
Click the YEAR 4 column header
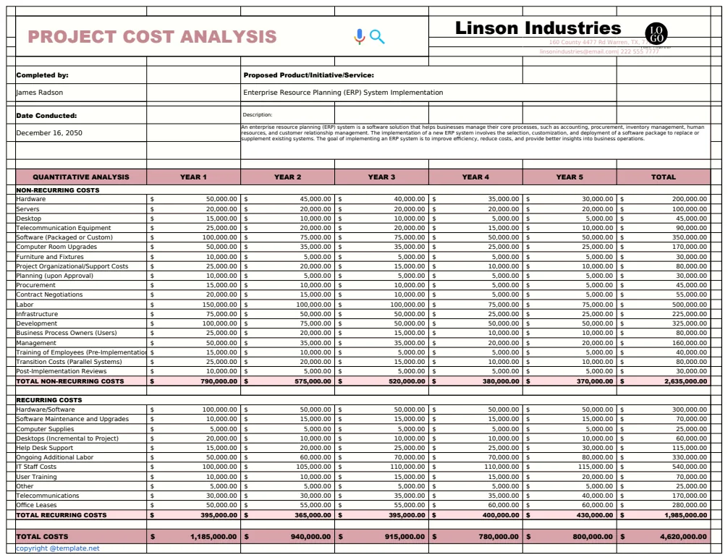click(x=475, y=177)
